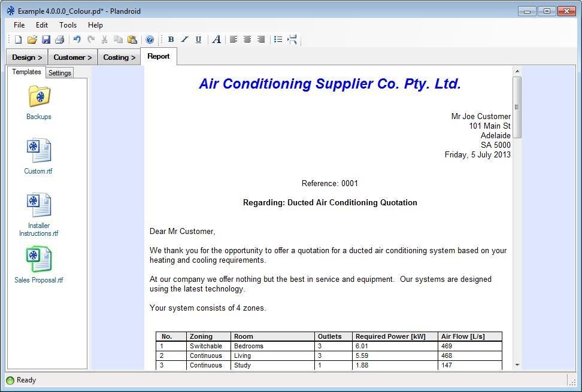Click the '101 Main St' address line
This screenshot has width=582, height=392.
490,126
